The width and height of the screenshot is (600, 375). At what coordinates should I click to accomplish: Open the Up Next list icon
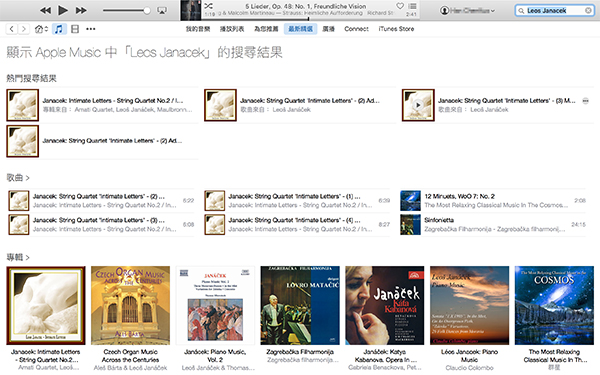(x=412, y=6)
